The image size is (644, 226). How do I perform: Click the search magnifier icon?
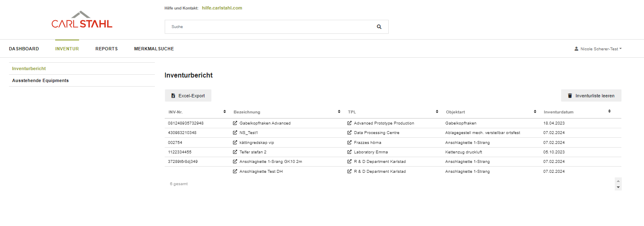pyautogui.click(x=379, y=27)
